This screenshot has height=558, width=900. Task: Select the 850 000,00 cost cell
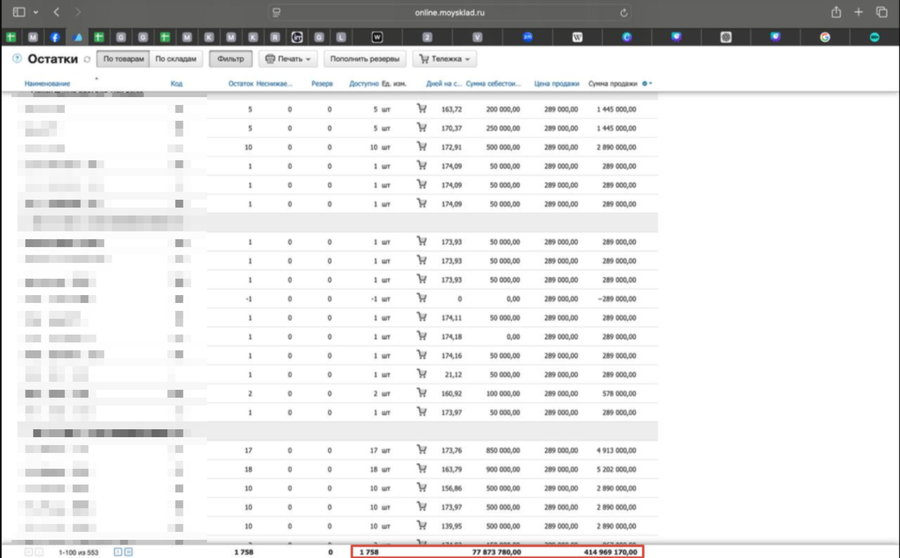[503, 450]
